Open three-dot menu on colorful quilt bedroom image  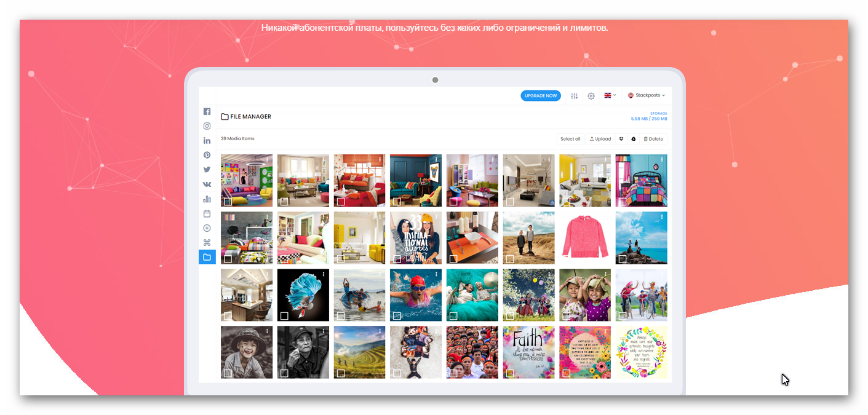[x=663, y=159]
